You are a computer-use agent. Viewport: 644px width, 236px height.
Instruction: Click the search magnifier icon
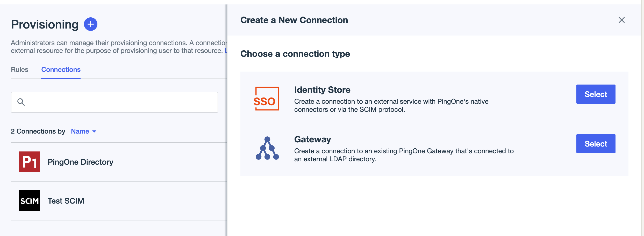coord(22,102)
